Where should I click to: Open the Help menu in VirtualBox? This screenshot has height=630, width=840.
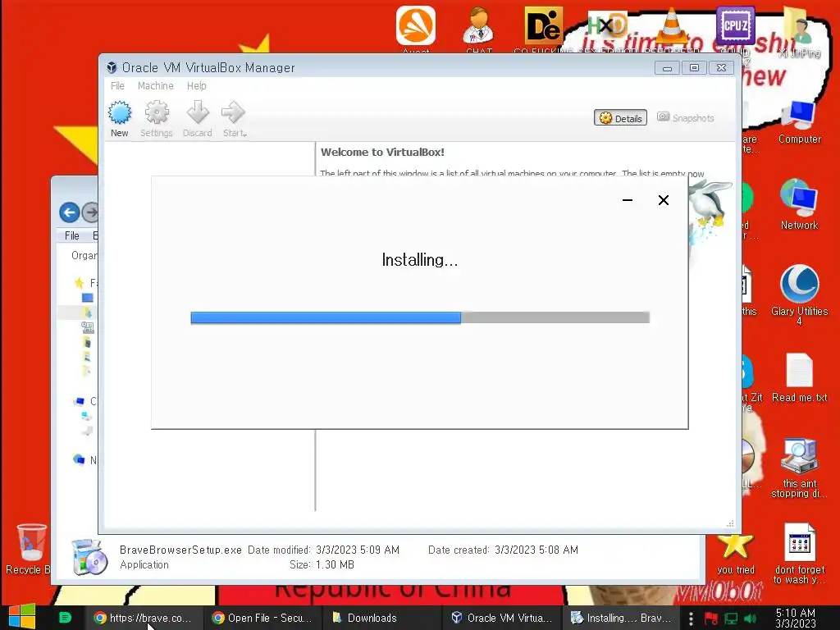197,85
